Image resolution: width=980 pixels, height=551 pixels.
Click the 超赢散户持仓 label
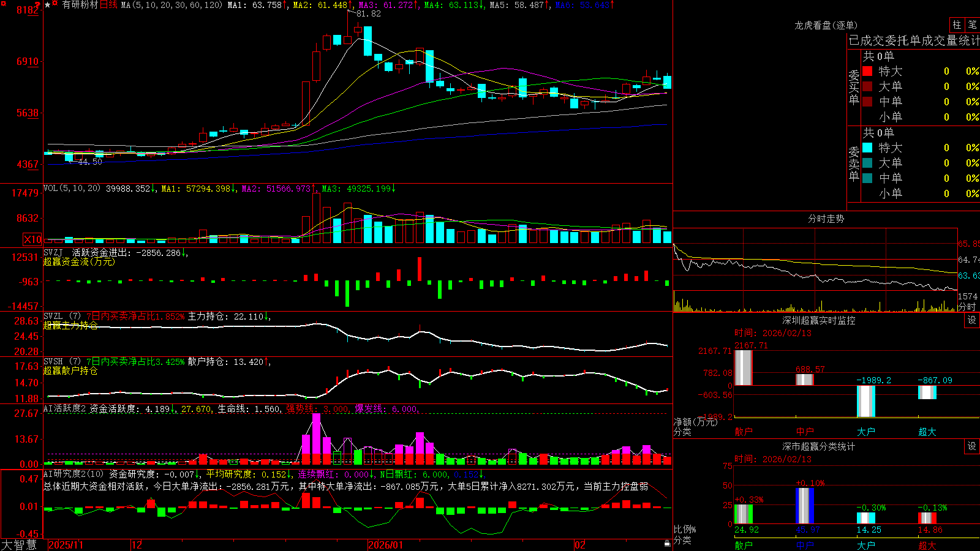click(x=70, y=371)
